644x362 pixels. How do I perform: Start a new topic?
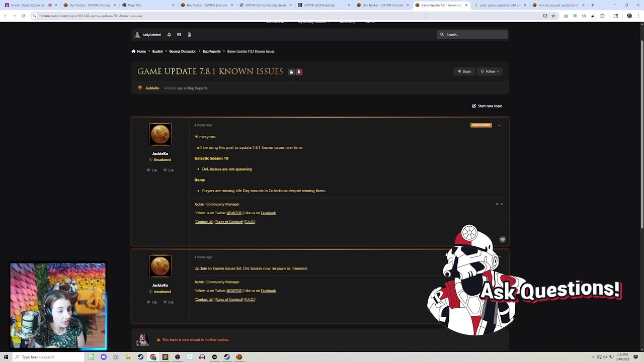(x=487, y=106)
